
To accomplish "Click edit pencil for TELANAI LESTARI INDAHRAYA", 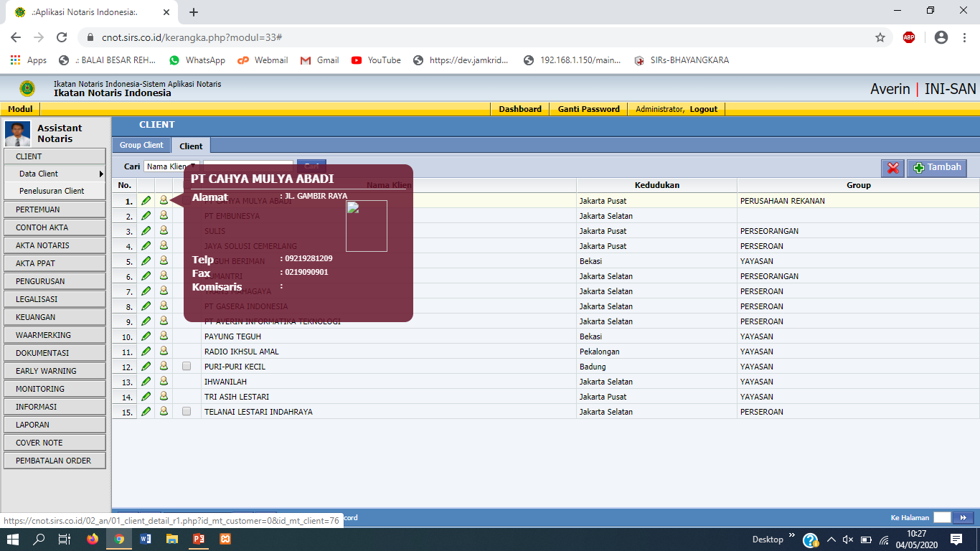I will pos(146,412).
